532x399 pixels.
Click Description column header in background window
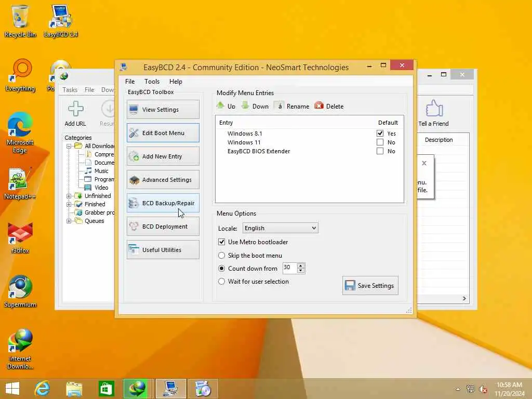pos(438,140)
